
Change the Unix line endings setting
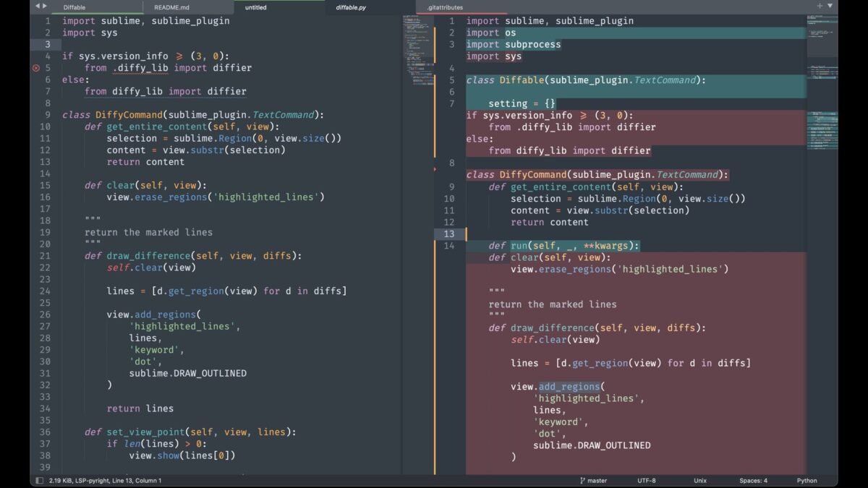(x=700, y=481)
